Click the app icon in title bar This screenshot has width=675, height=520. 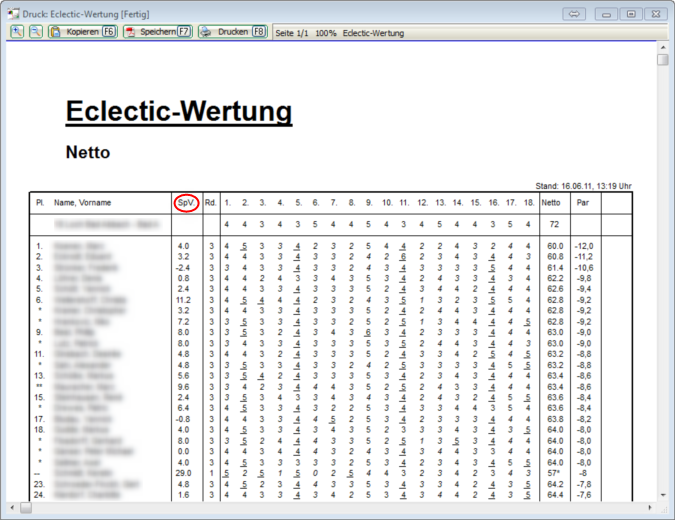point(13,14)
